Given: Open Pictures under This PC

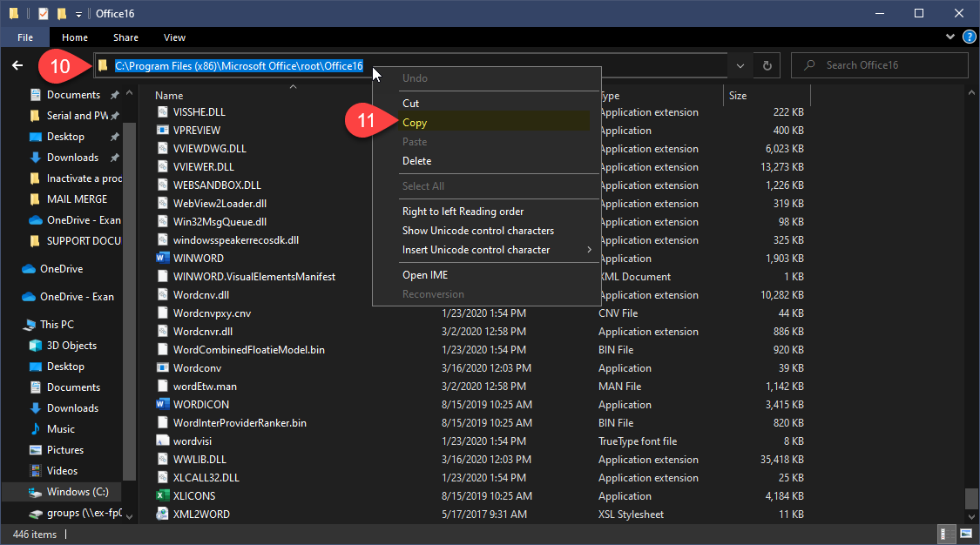Looking at the screenshot, I should [x=65, y=450].
